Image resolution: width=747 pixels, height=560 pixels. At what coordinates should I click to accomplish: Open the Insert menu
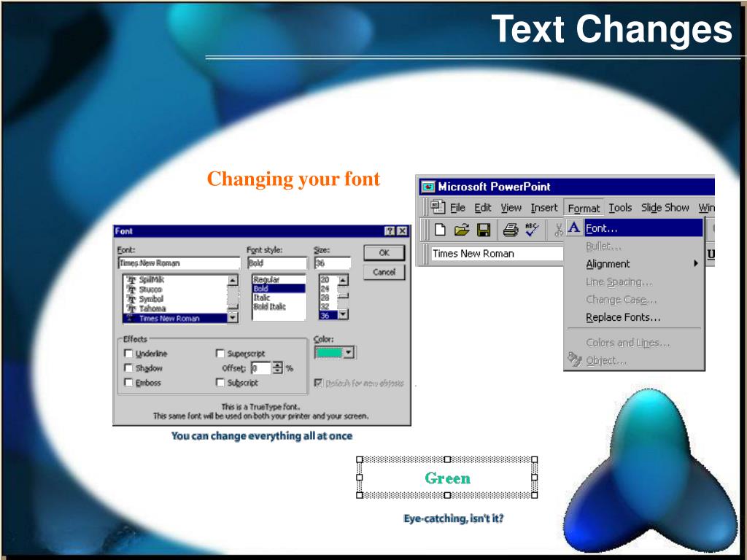544,208
